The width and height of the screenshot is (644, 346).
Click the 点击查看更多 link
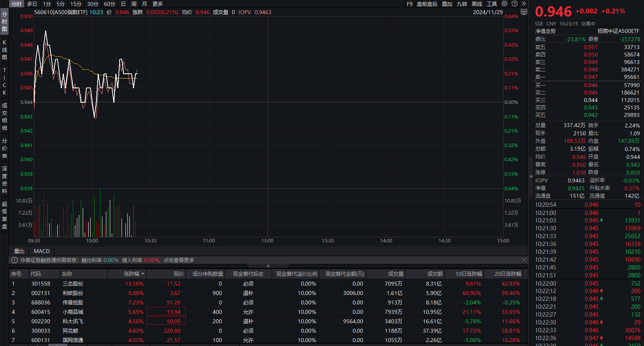[x=179, y=260]
